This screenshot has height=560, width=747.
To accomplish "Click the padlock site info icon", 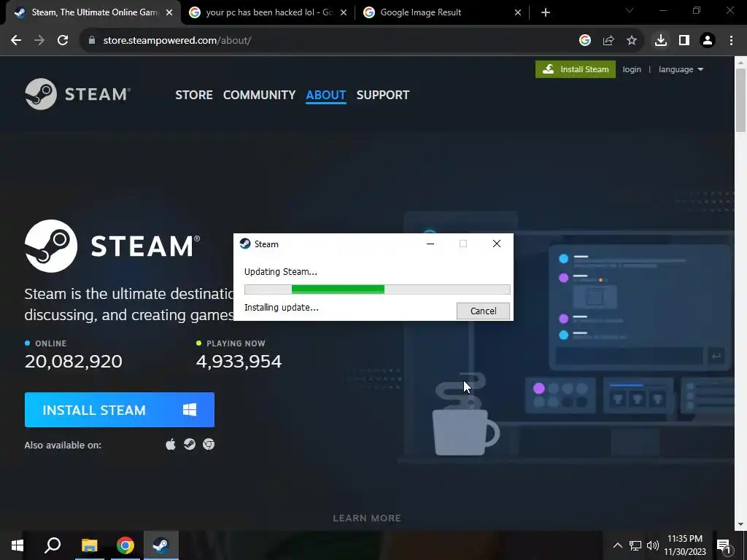I will pos(91,41).
